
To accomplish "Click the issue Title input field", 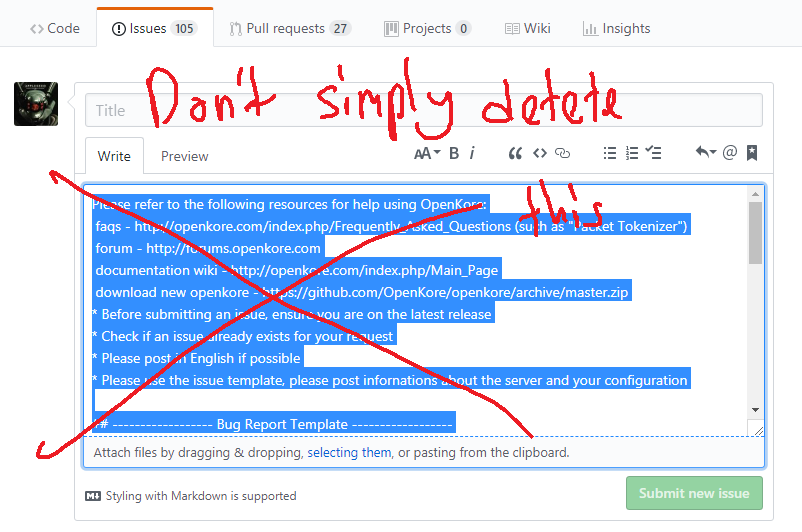I will click(x=424, y=110).
